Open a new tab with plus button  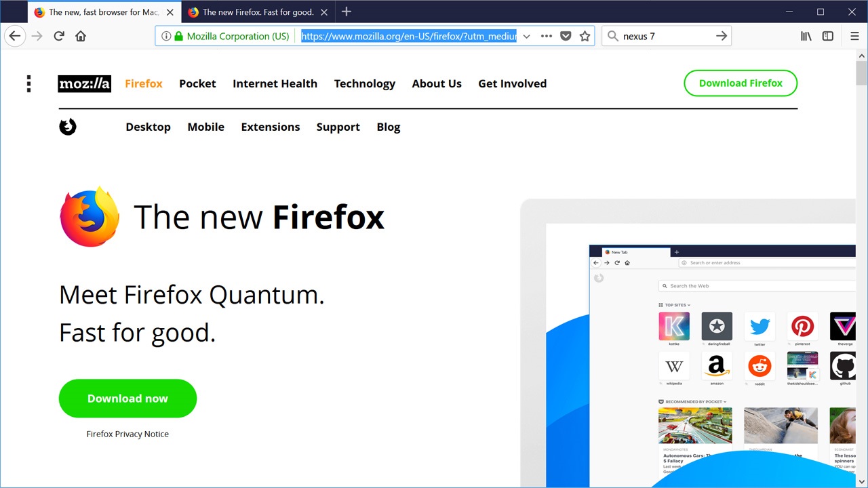click(347, 12)
